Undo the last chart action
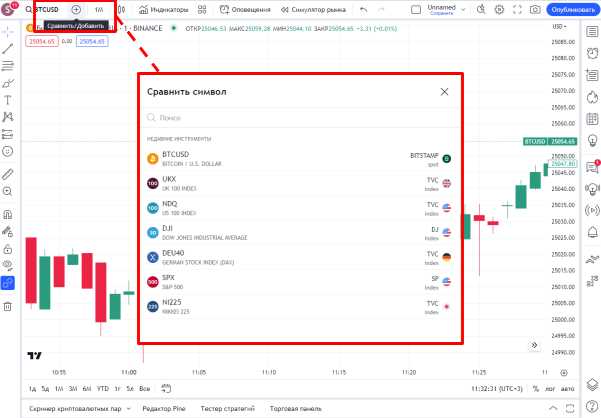 coord(363,10)
